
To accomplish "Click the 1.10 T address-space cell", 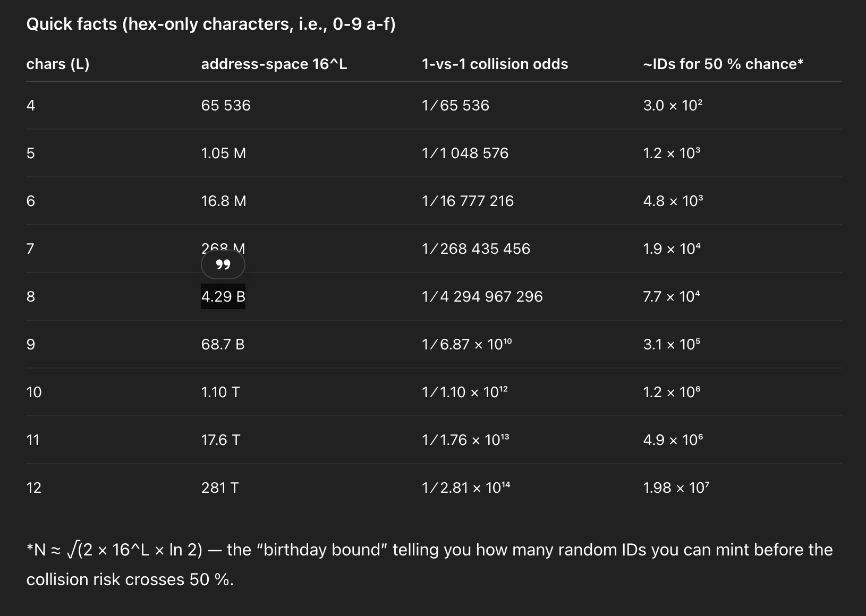I will pyautogui.click(x=220, y=392).
